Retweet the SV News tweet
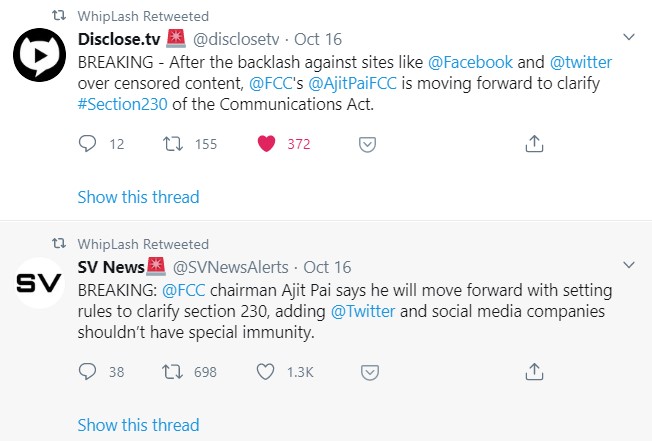652x441 pixels. [173, 372]
